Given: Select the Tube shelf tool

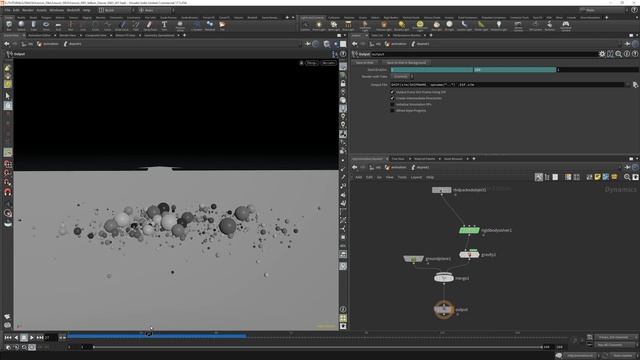Looking at the screenshot, I should tap(33, 26).
